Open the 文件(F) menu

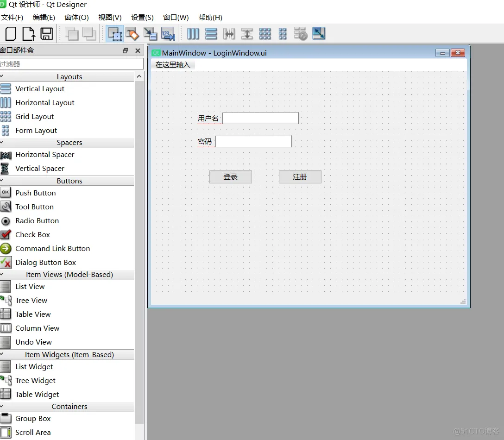point(12,18)
